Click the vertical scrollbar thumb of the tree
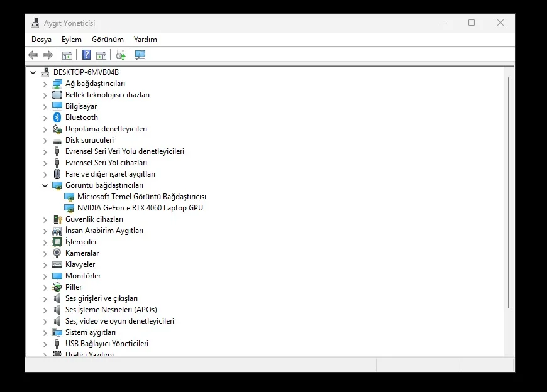Image resolution: width=547 pixels, height=392 pixels. point(509,193)
